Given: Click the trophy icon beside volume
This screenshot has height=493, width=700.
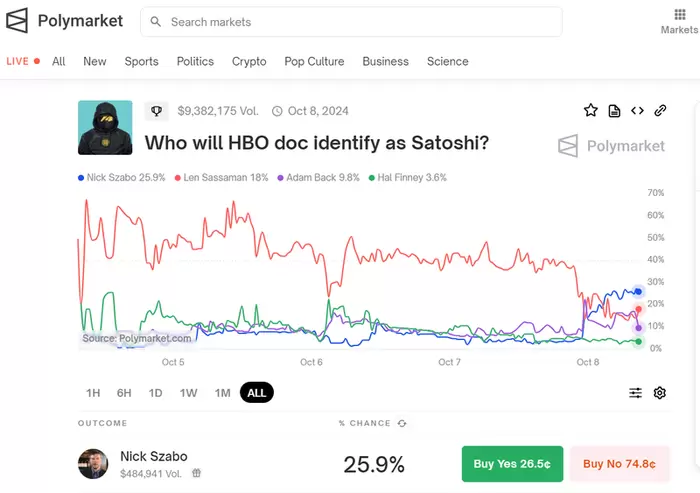Looking at the screenshot, I should [x=156, y=111].
